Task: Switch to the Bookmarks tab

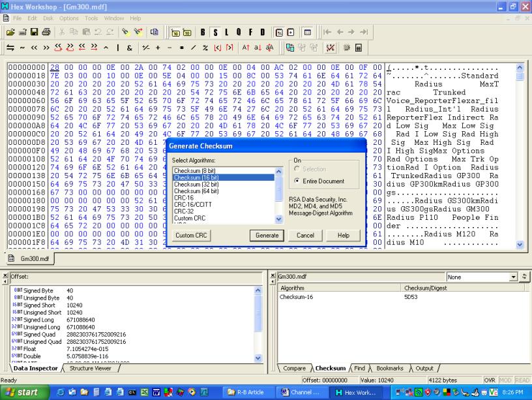Action: pos(390,369)
